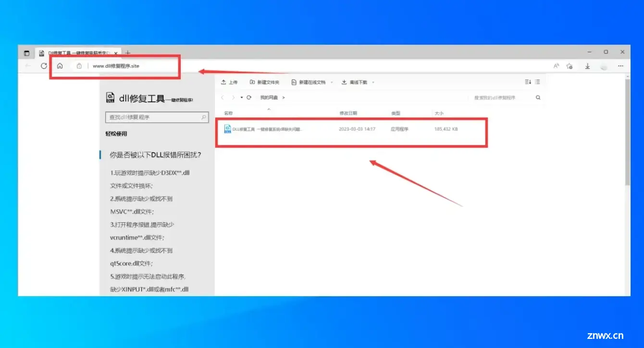Expand the 新建在线文档 dropdown arrow
This screenshot has width=644, height=348.
pos(332,83)
